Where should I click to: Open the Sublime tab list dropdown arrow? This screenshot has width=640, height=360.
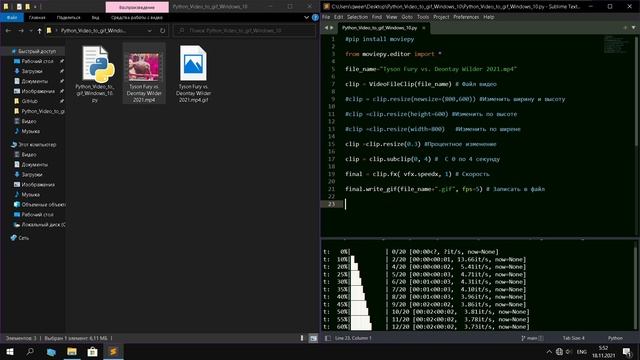(633, 28)
